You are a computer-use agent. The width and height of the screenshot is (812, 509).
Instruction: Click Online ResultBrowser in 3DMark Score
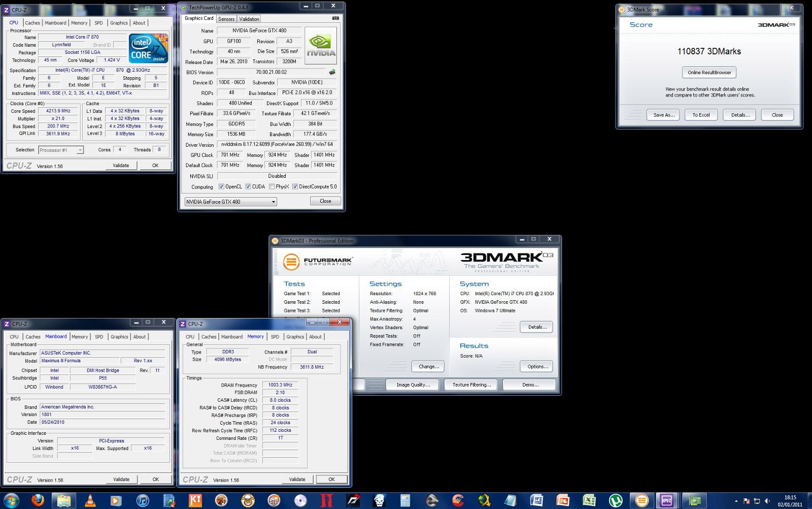click(709, 72)
